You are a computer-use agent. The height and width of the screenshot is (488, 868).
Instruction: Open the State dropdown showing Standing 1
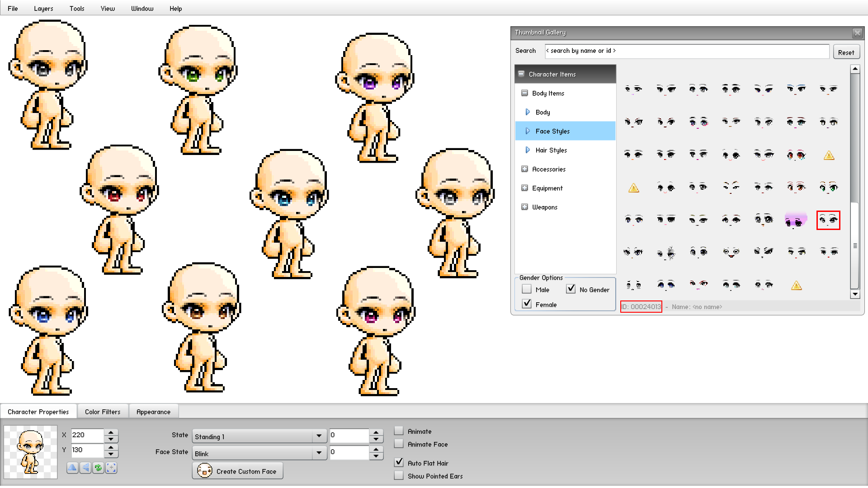coord(259,436)
